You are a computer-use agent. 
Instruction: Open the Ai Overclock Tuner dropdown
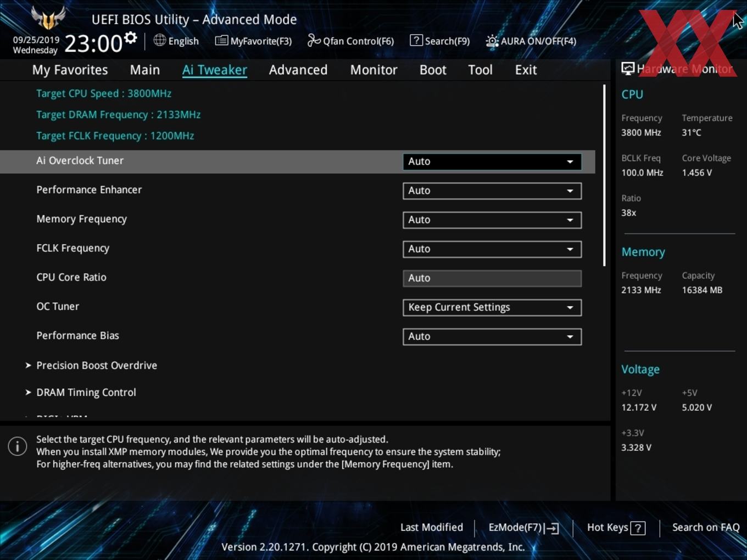coord(492,161)
